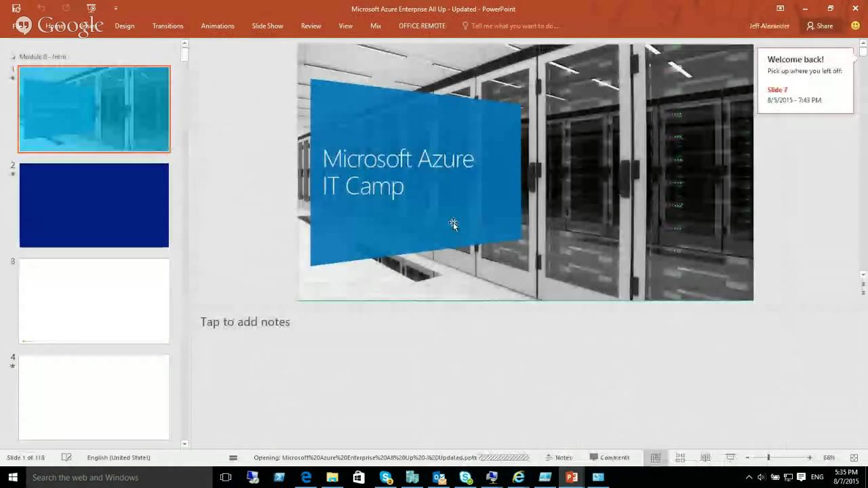
Task: Click the Microsoft Azure IT Camp title text
Action: point(398,172)
